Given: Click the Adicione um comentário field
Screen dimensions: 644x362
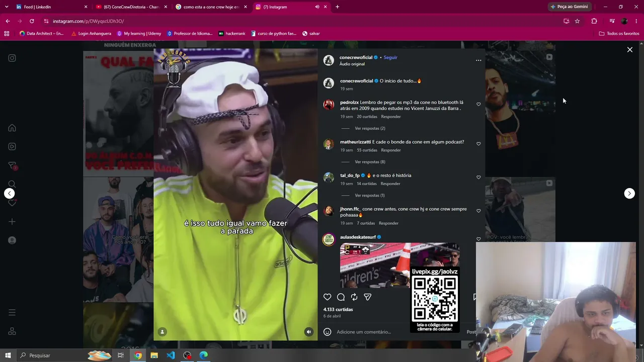Looking at the screenshot, I should coord(364,332).
